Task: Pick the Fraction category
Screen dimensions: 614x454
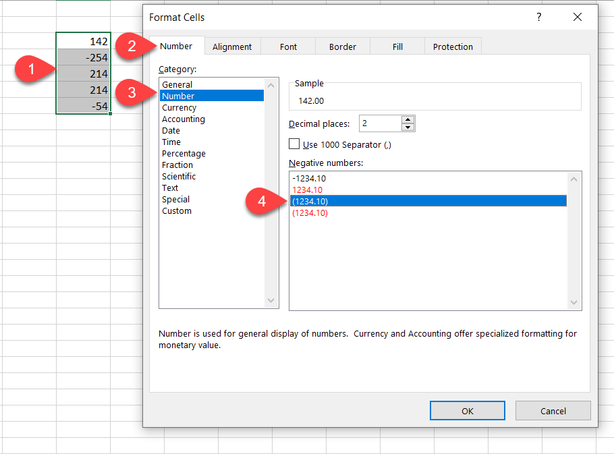Action: tap(212, 165)
